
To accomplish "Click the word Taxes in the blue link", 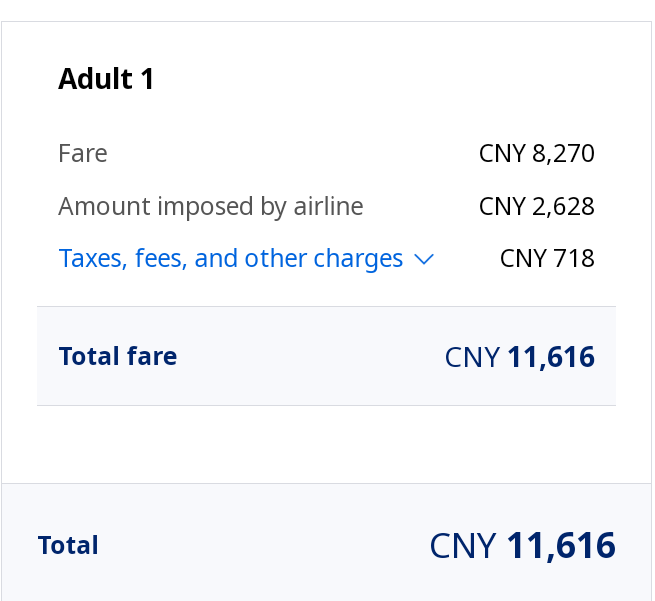I will [x=90, y=259].
